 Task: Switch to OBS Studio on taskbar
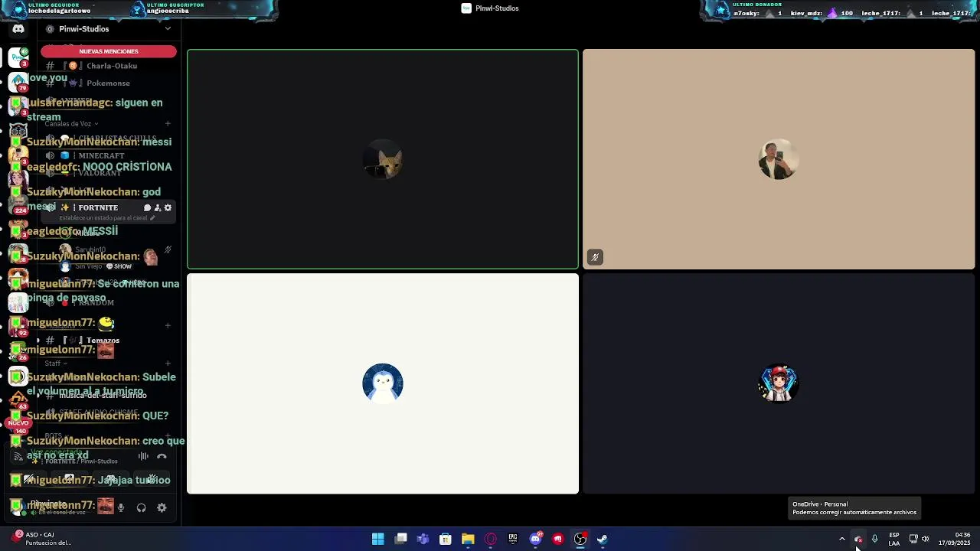point(580,540)
